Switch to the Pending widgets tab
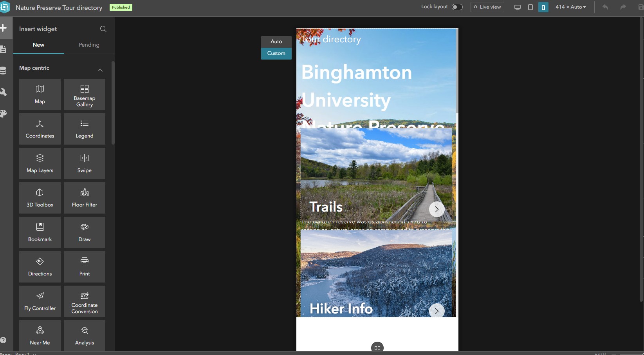644x355 pixels. click(89, 45)
